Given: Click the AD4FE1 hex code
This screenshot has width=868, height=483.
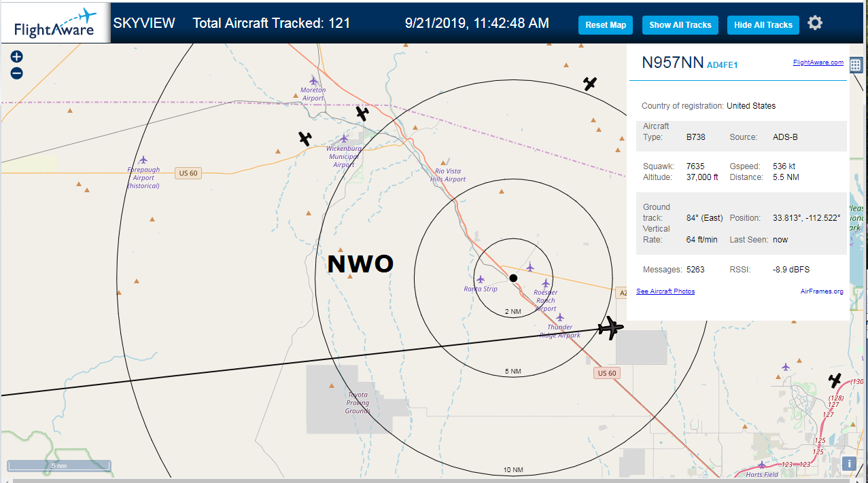Looking at the screenshot, I should (722, 65).
